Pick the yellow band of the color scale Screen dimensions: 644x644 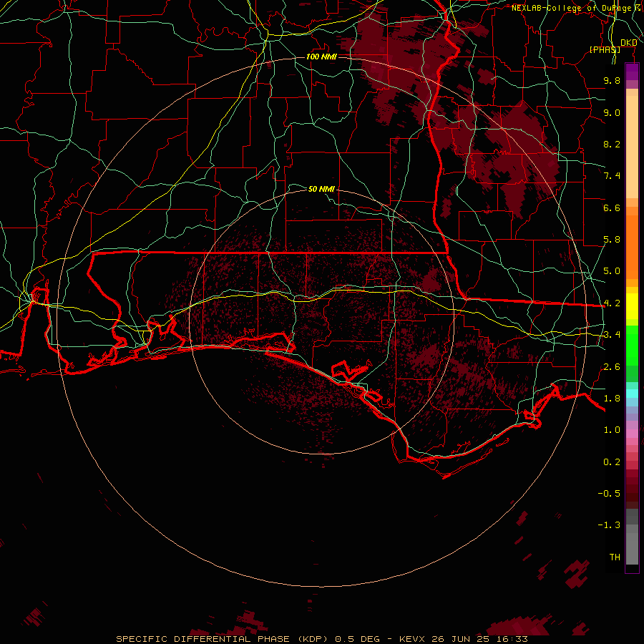tap(632, 306)
